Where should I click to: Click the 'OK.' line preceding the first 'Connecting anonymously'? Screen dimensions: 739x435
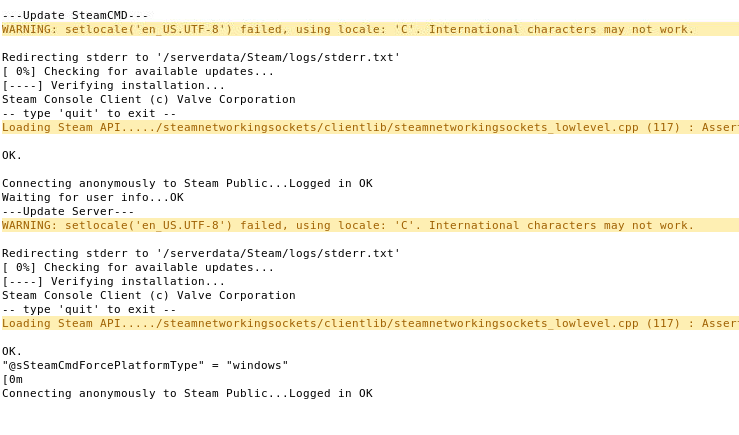[12, 155]
